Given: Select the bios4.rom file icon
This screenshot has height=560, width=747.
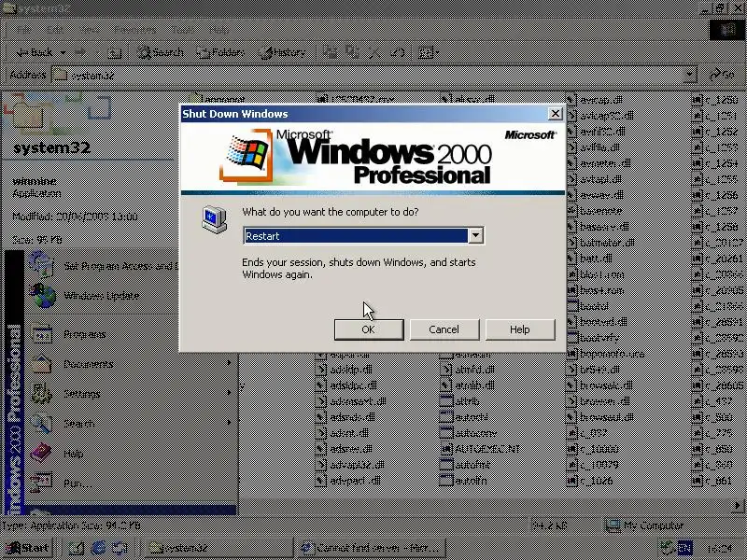Looking at the screenshot, I should coord(571,290).
